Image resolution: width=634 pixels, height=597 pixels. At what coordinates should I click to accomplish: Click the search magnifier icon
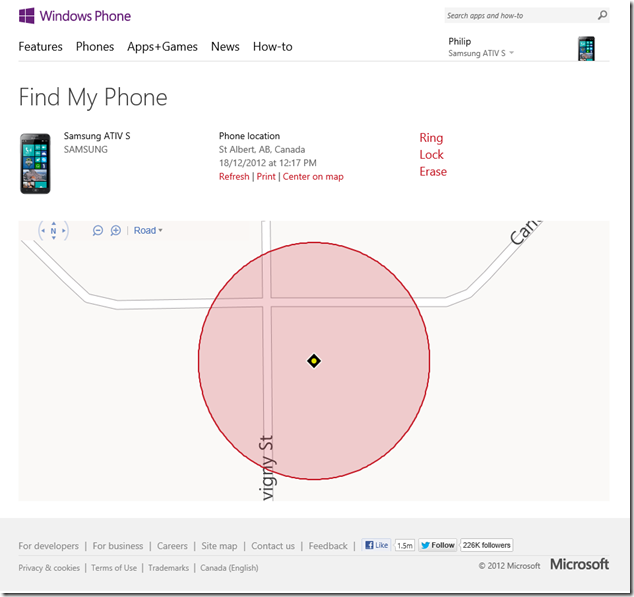tap(602, 16)
